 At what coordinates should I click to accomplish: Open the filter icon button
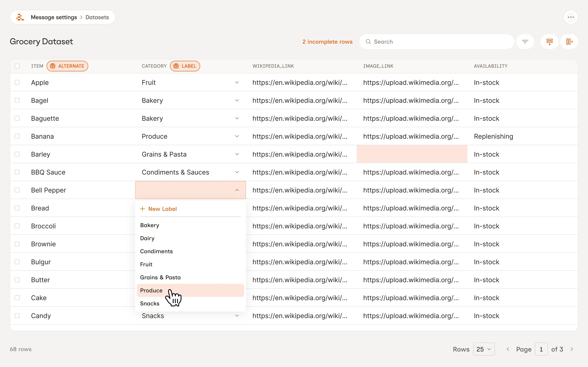click(x=525, y=42)
